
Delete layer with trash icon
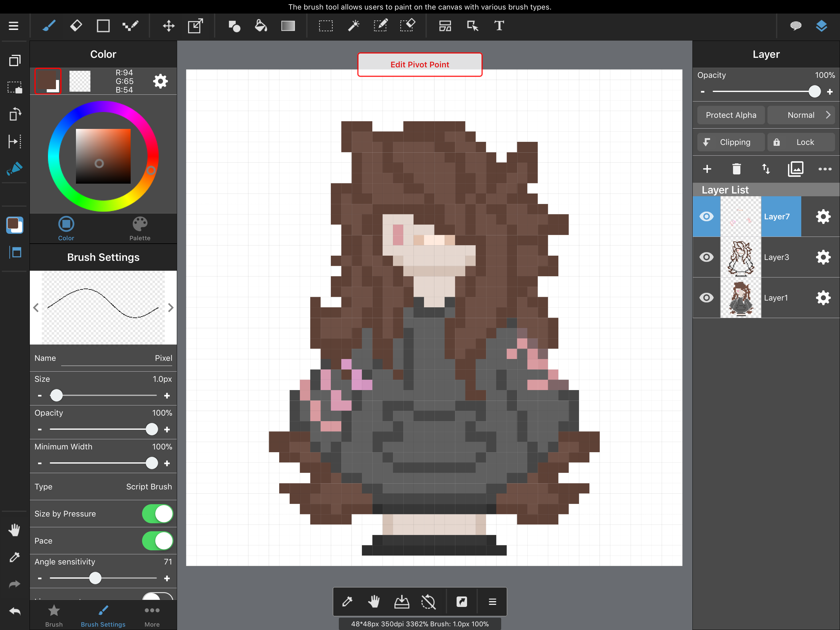point(736,169)
